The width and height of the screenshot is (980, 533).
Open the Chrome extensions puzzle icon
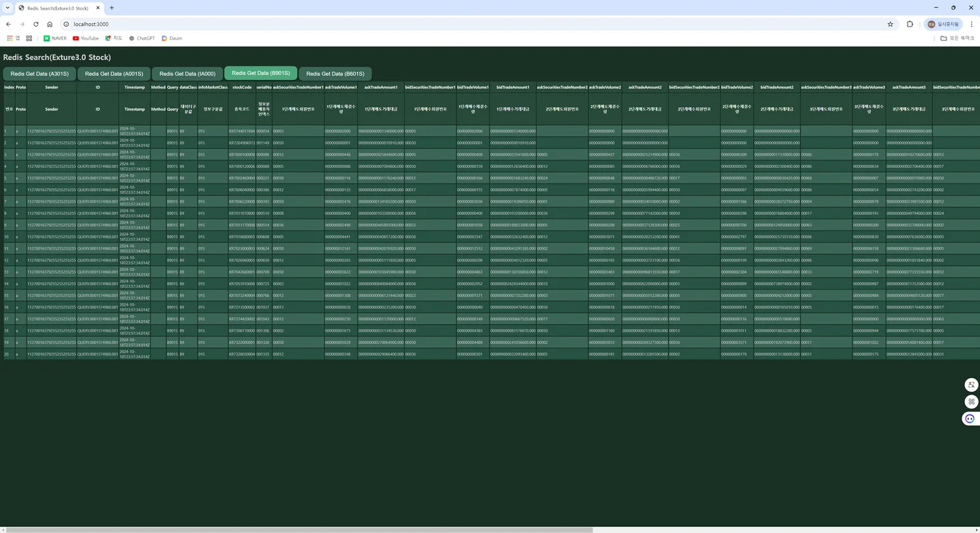(910, 24)
